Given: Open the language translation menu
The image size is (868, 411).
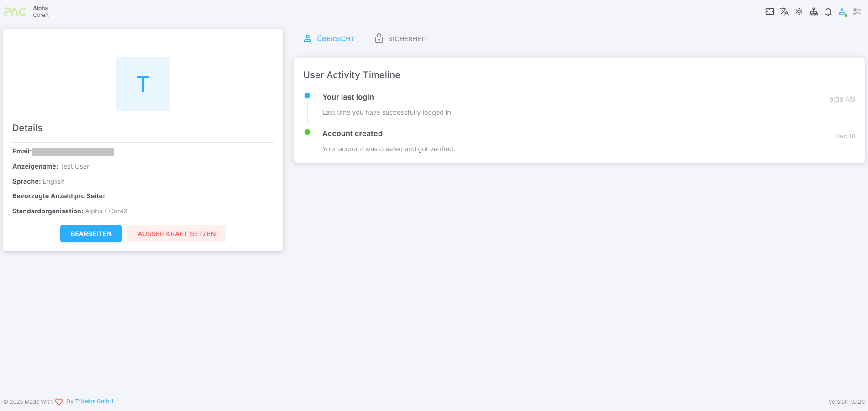Looking at the screenshot, I should [x=784, y=12].
